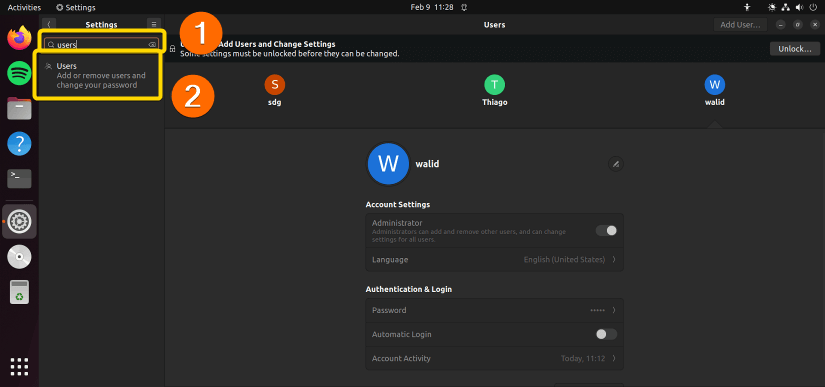Open the Language row chevron
The image size is (825, 387).
[614, 260]
